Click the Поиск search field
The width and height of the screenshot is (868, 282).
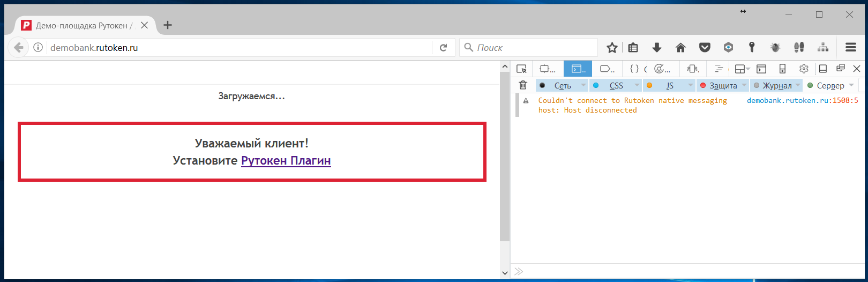click(533, 48)
